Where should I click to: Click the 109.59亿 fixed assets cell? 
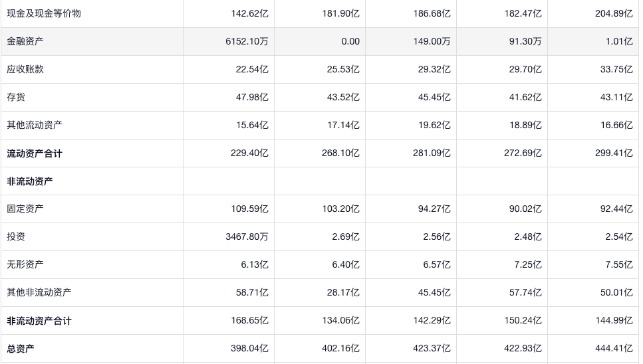[249, 209]
